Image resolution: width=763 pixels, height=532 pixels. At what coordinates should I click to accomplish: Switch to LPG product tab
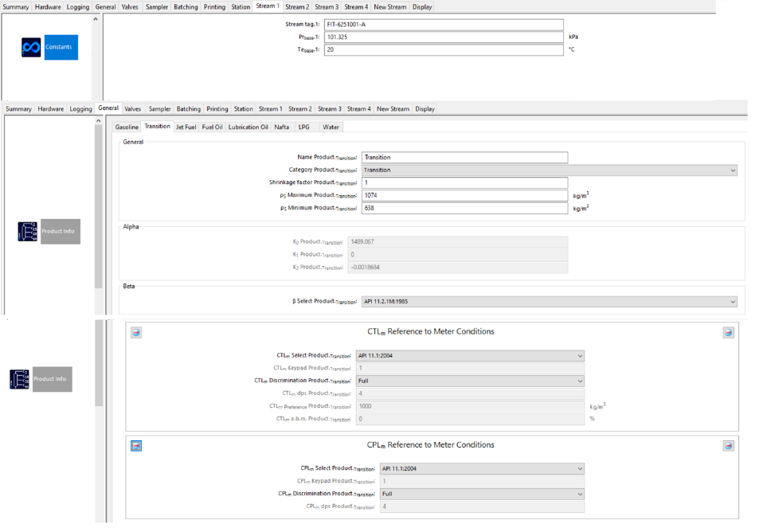tap(304, 127)
